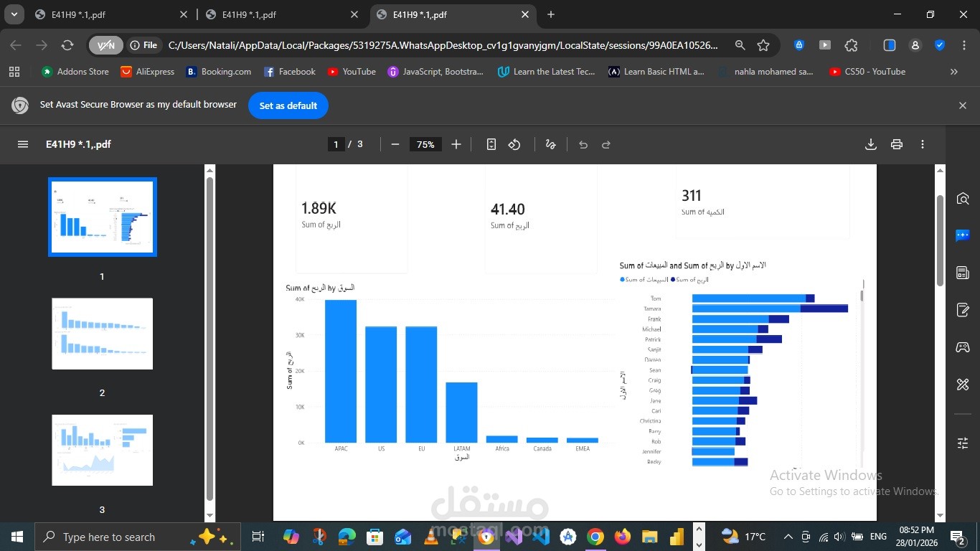Viewport: 980px width, 551px height.
Task: Print the current PDF
Action: coord(896,144)
